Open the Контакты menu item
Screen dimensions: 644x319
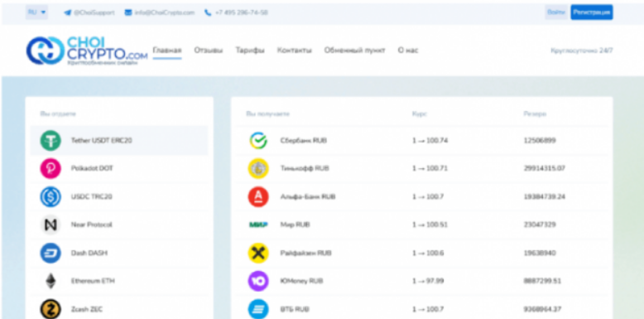pyautogui.click(x=294, y=51)
